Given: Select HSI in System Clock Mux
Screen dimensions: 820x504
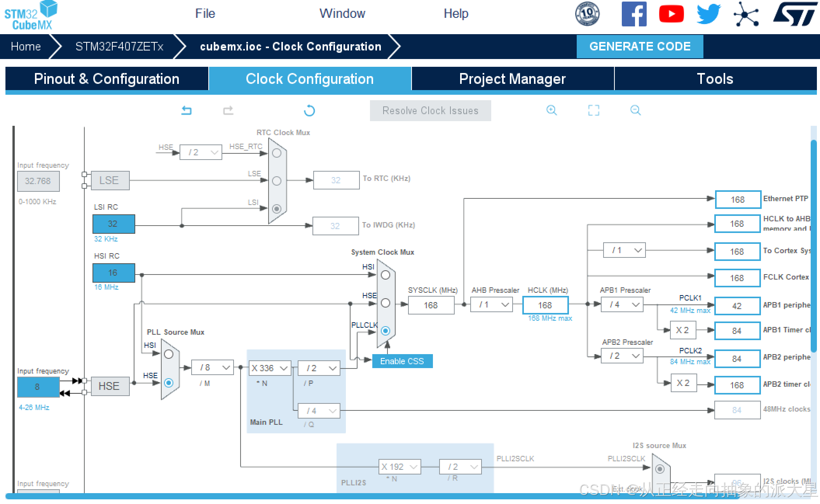Looking at the screenshot, I should (386, 275).
